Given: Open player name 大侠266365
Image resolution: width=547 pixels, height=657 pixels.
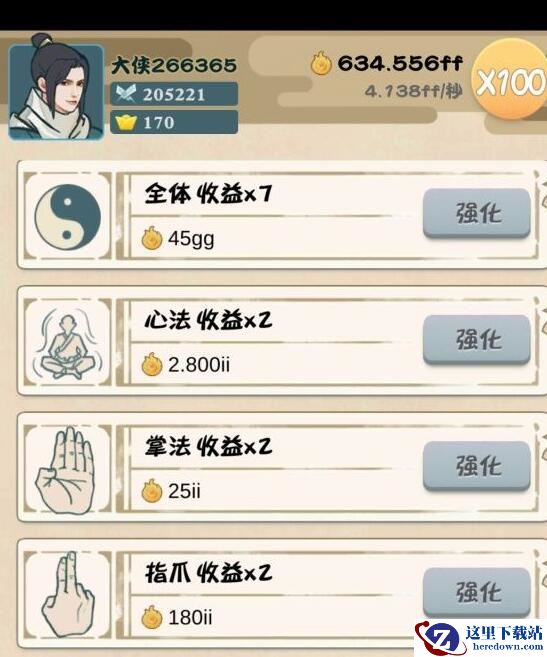Looking at the screenshot, I should point(174,66).
